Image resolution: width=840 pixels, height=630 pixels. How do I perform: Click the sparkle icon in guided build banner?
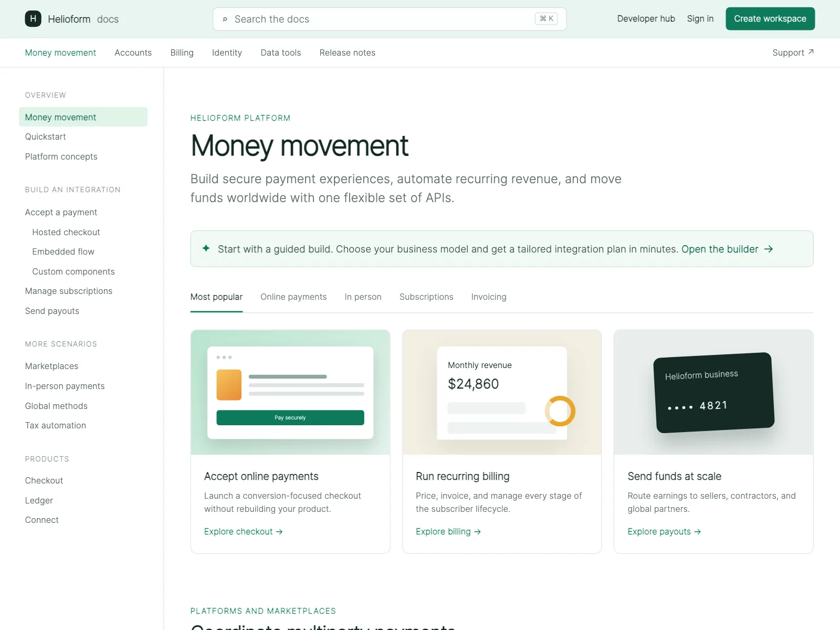click(x=206, y=248)
